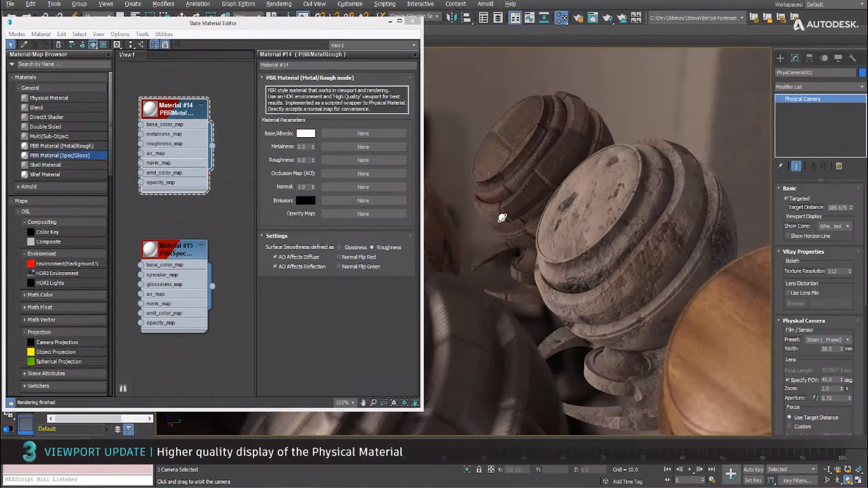The height and width of the screenshot is (488, 868).
Task: Toggle Show Background in Preview icon
Action: point(103,44)
